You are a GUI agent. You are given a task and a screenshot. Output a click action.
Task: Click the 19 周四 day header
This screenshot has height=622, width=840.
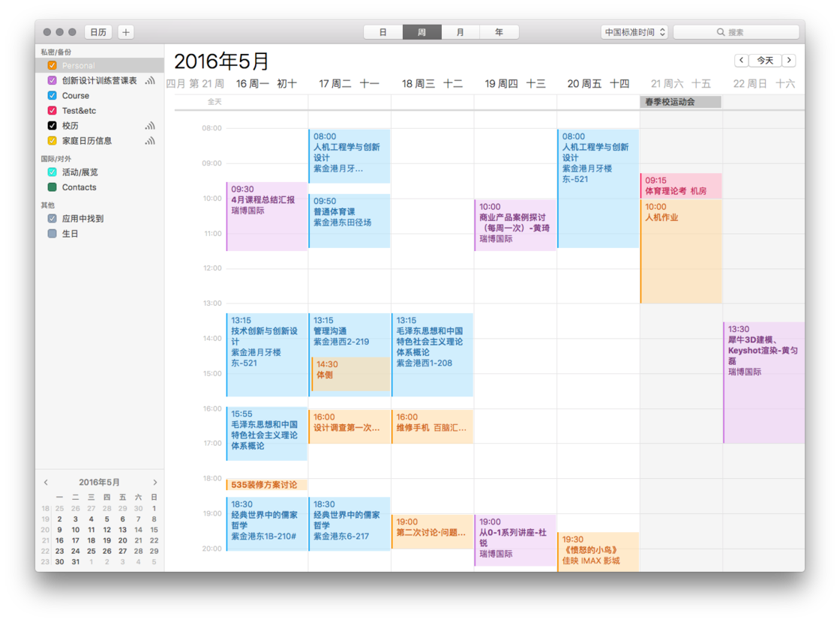coord(514,84)
